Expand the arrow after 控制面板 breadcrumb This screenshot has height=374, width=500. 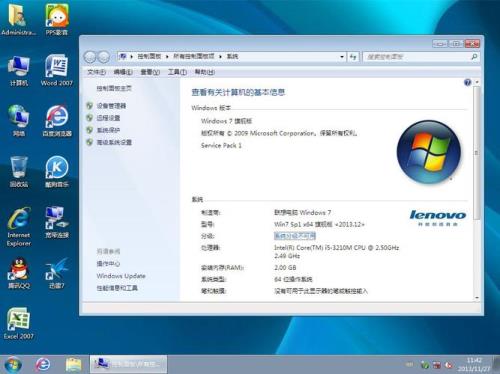[167, 57]
